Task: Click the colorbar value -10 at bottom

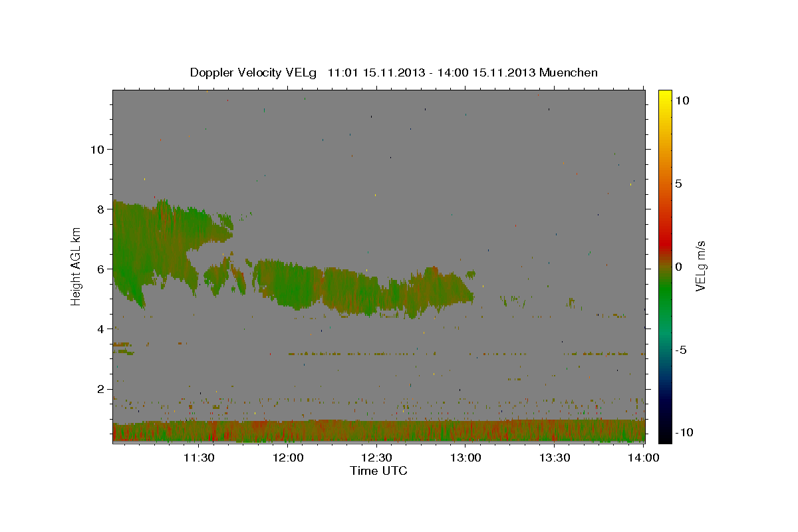Action: tap(684, 432)
